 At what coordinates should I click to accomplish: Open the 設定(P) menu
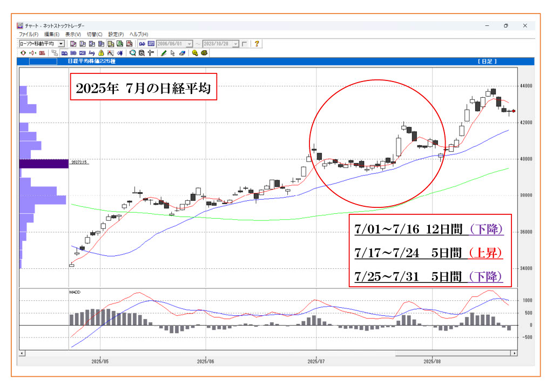[x=116, y=34]
